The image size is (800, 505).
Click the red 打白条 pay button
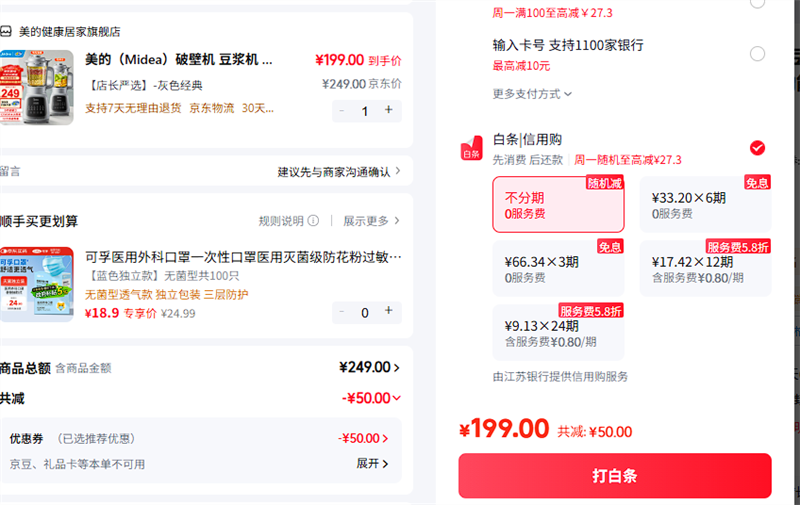[x=615, y=476]
